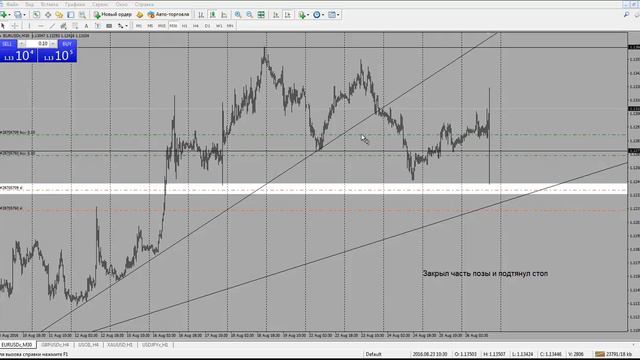The width and height of the screenshot is (640, 360).
Task: Click the zoom in magnifier icon
Action: [238, 15]
